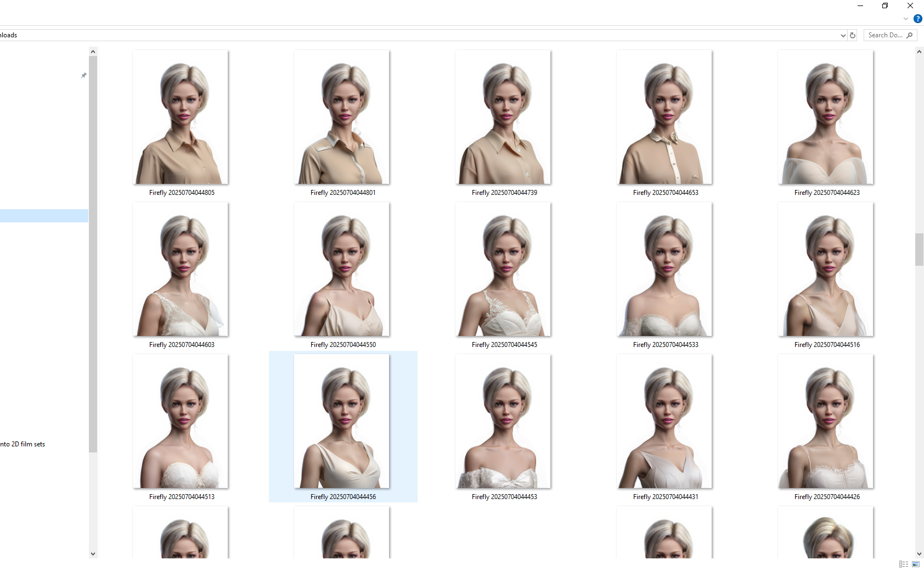Select thumbnail Firefly 20250704044623

[826, 117]
